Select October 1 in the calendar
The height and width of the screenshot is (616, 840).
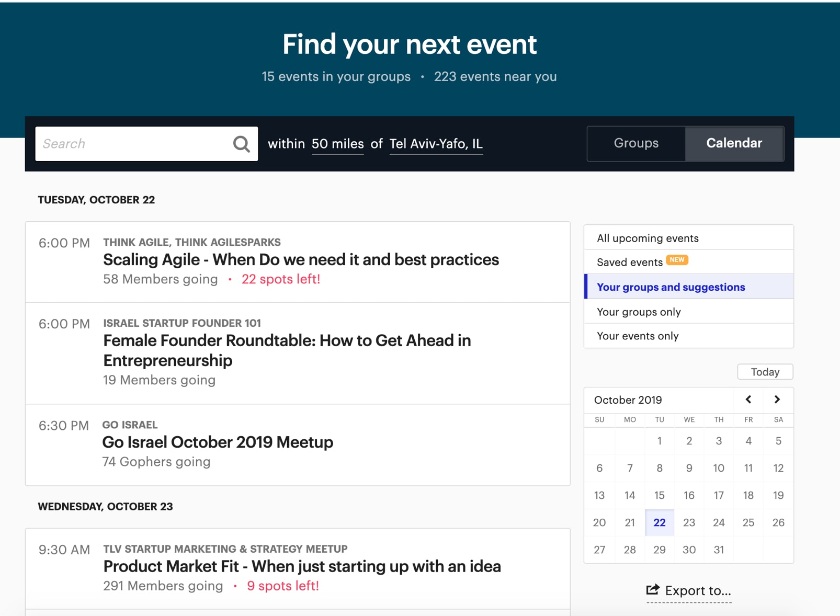[660, 441]
